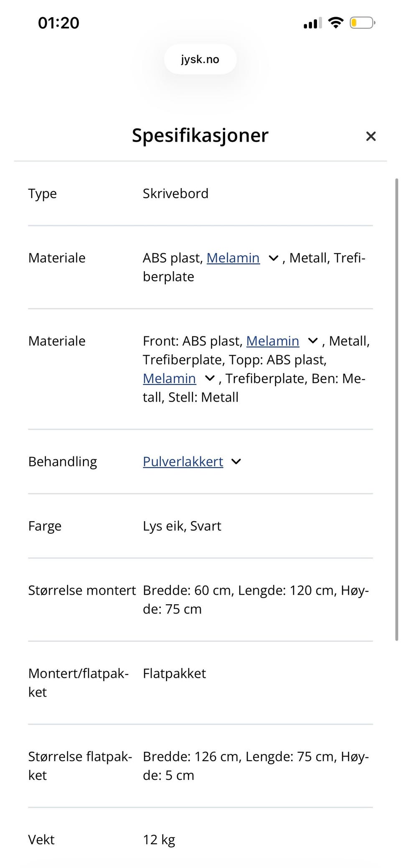Tap the X icon beside Spesifikasjoner
The width and height of the screenshot is (401, 868).
(371, 136)
